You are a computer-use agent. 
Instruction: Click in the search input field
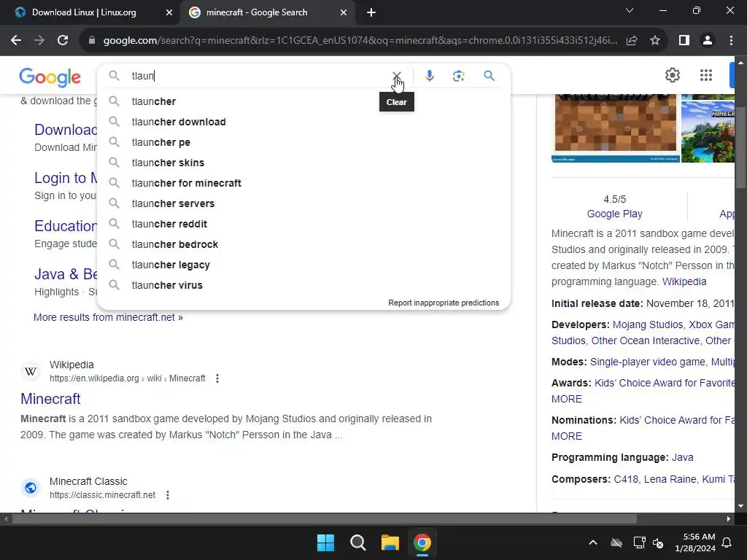(x=258, y=76)
